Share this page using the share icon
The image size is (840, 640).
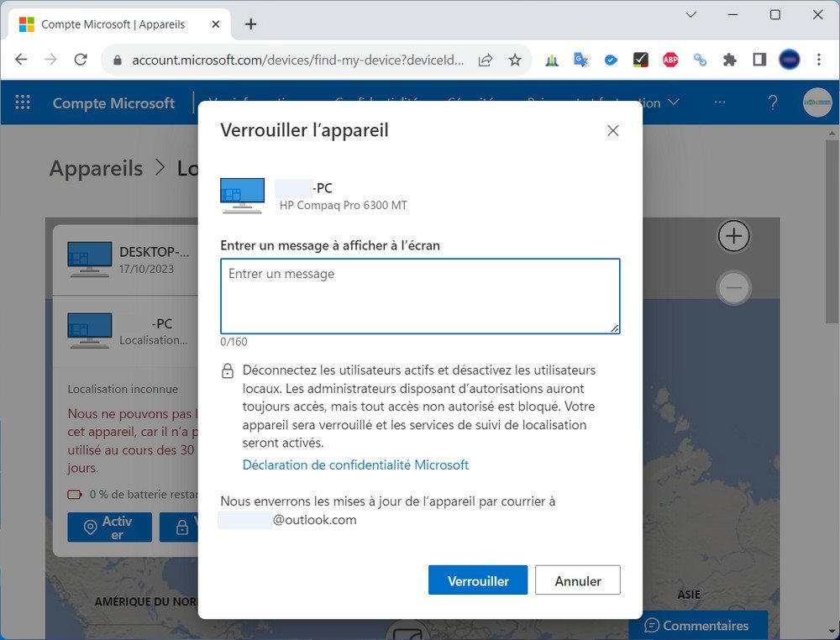pyautogui.click(x=486, y=60)
